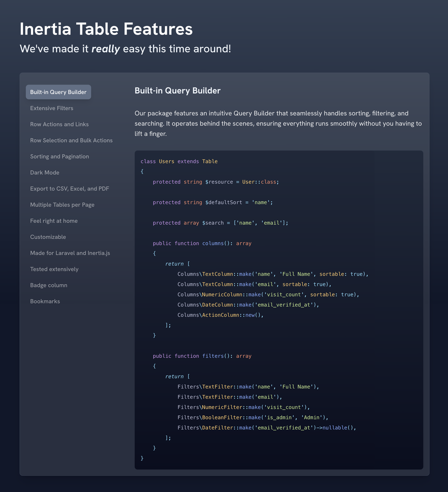Select the Dark Mode feature tab

[x=45, y=173]
